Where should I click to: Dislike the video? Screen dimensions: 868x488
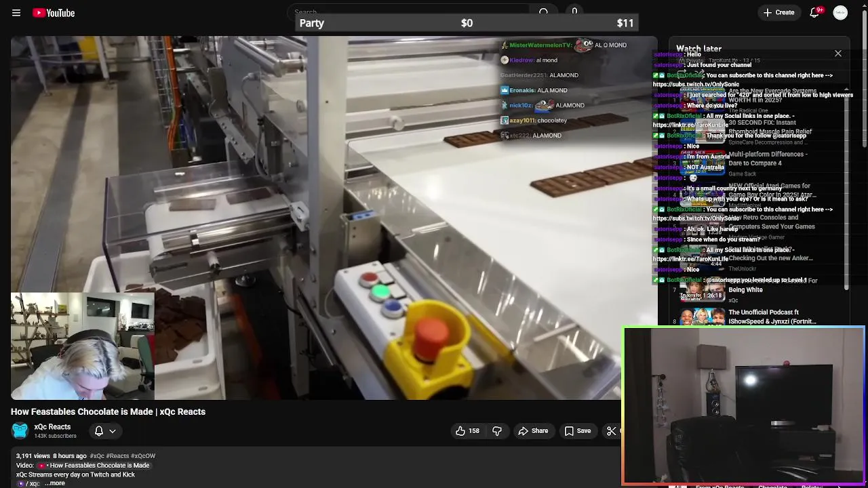click(497, 431)
